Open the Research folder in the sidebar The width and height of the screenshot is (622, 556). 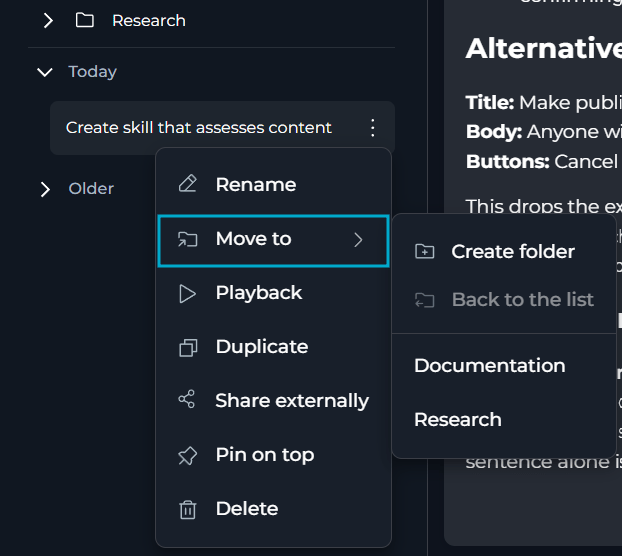tap(149, 21)
